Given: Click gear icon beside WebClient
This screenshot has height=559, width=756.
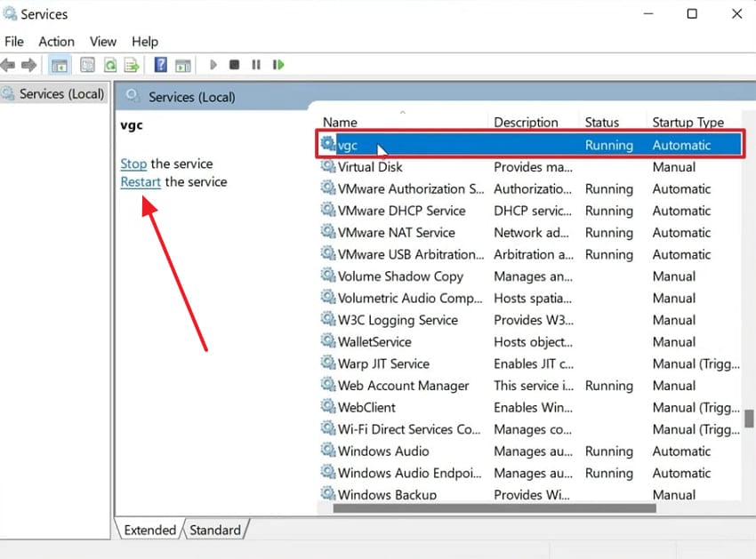Looking at the screenshot, I should point(328,406).
